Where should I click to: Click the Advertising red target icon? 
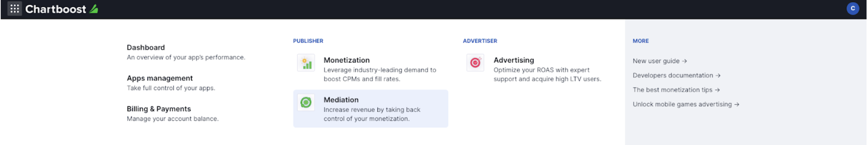point(475,63)
